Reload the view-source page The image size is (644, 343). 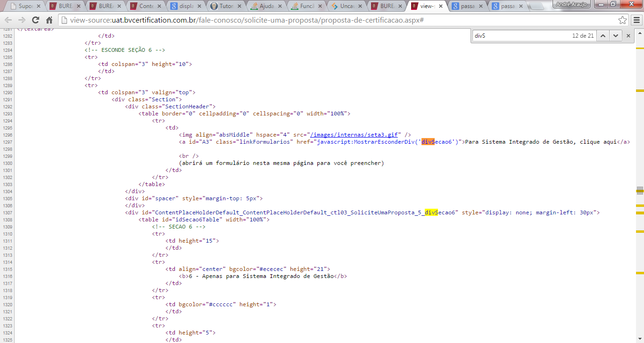pyautogui.click(x=35, y=20)
